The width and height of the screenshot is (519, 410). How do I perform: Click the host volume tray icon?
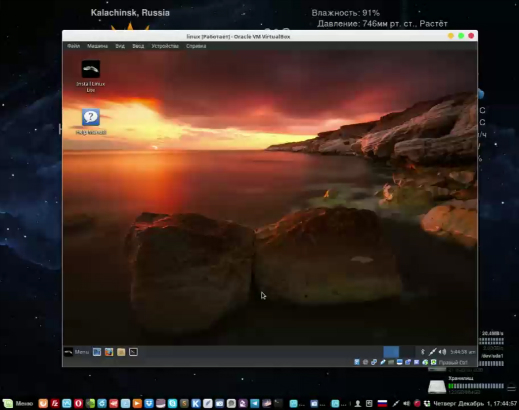click(406, 404)
